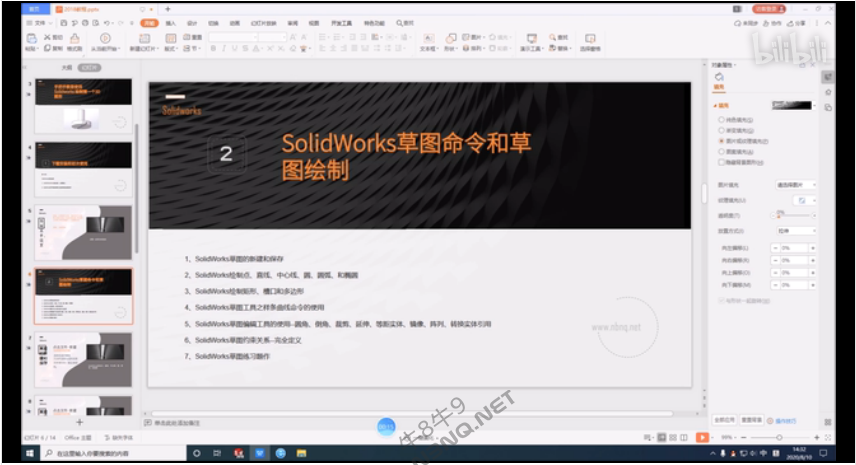
Task: Open the Insert (插入) ribbon tab
Action: [171, 23]
